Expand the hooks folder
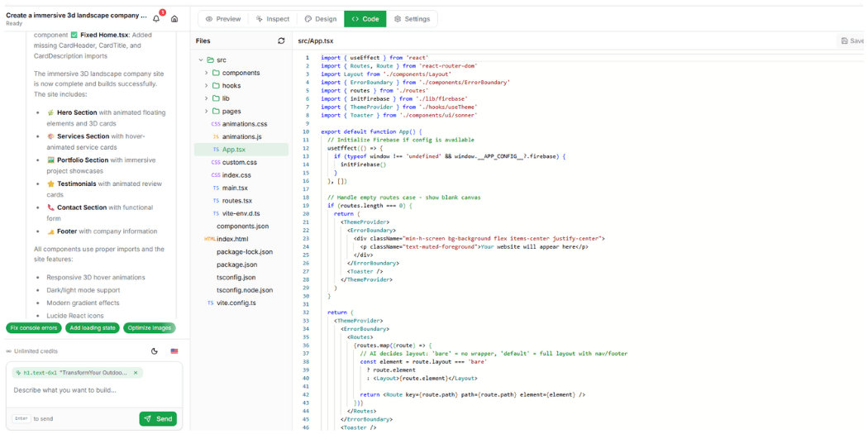Viewport: 868px width, 434px height. (x=206, y=85)
